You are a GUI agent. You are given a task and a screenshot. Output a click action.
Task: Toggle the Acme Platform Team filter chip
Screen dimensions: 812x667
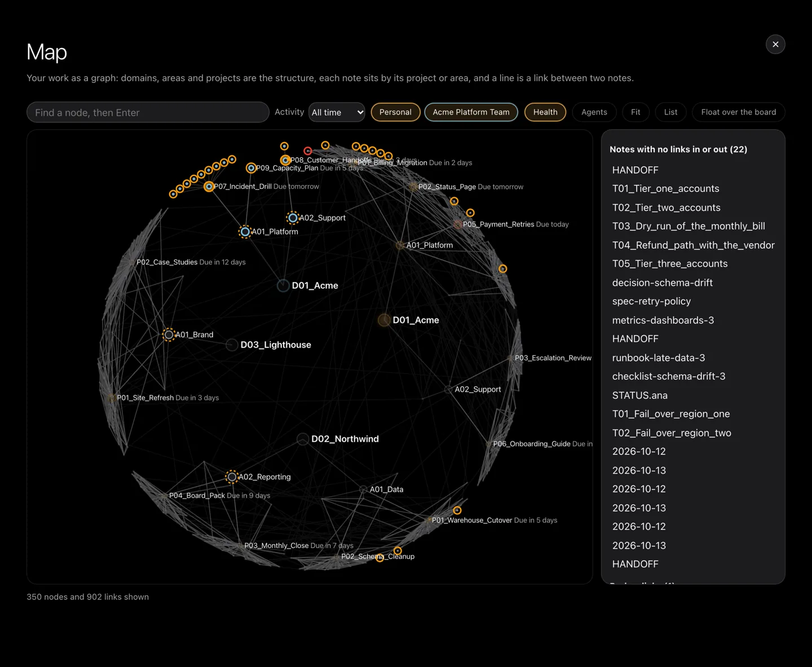[471, 112]
